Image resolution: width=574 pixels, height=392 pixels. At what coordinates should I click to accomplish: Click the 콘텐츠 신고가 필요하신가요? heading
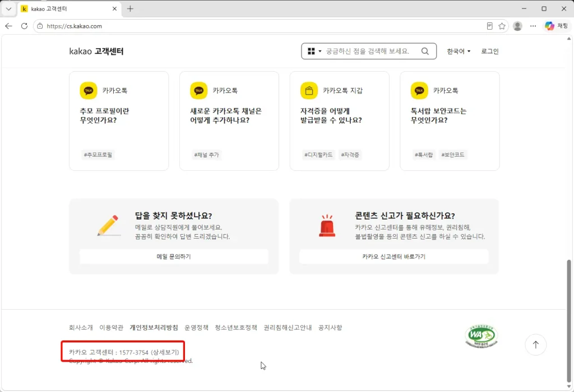pos(405,216)
